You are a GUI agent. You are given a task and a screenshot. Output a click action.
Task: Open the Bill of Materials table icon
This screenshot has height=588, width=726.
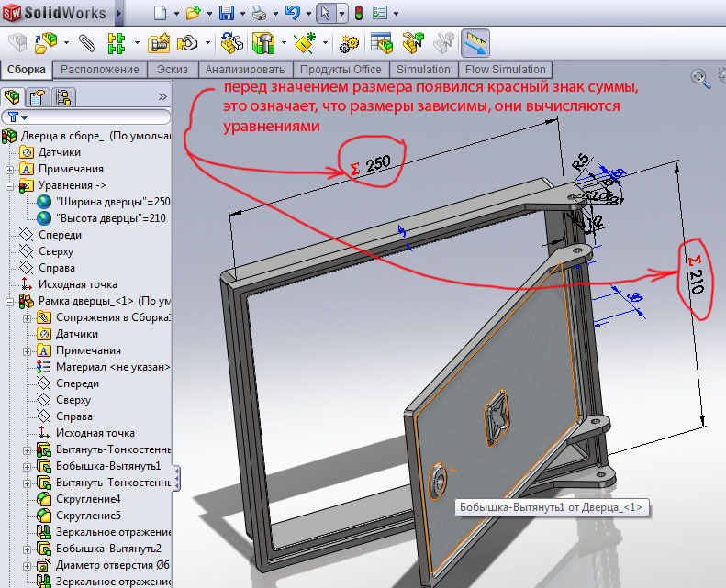(x=383, y=43)
